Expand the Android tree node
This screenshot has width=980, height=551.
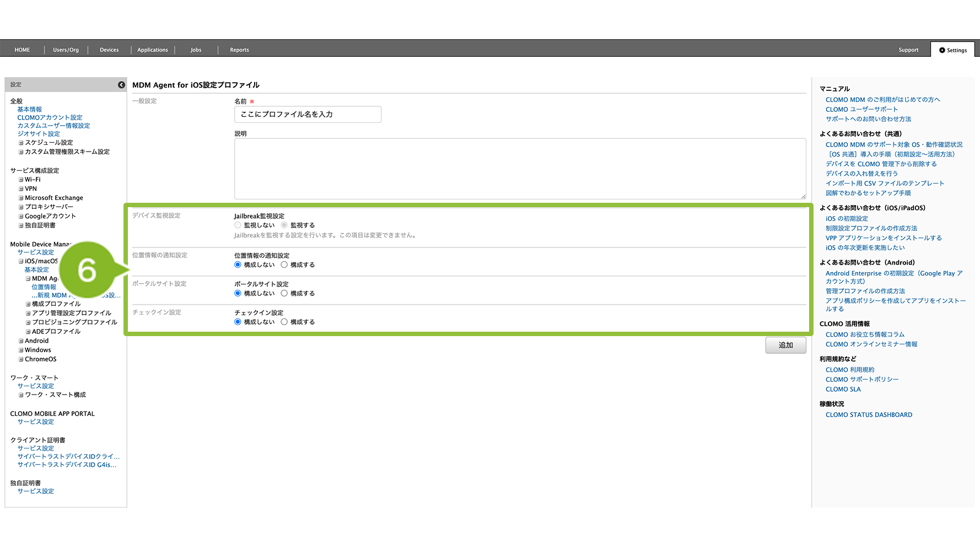click(x=21, y=341)
